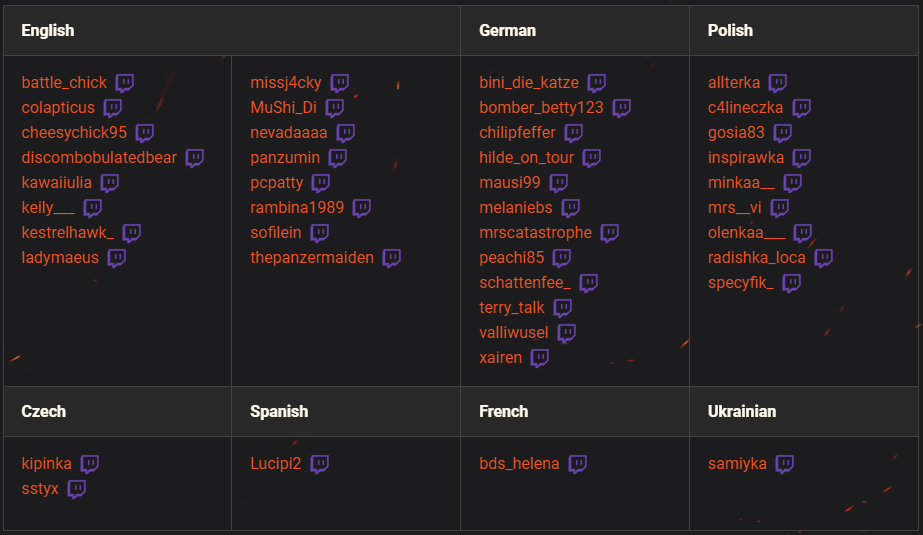
Task: Open Twitch icon next to bds_helena
Action: point(578,464)
